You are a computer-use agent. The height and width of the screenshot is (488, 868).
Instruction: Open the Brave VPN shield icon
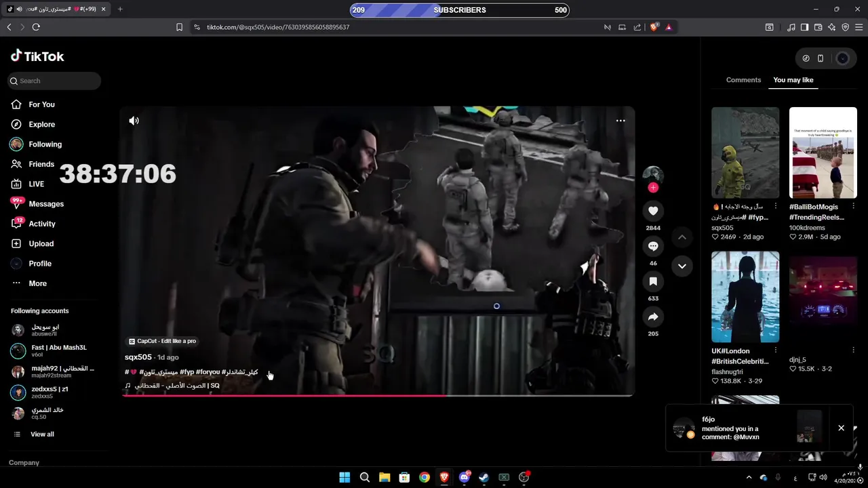845,27
